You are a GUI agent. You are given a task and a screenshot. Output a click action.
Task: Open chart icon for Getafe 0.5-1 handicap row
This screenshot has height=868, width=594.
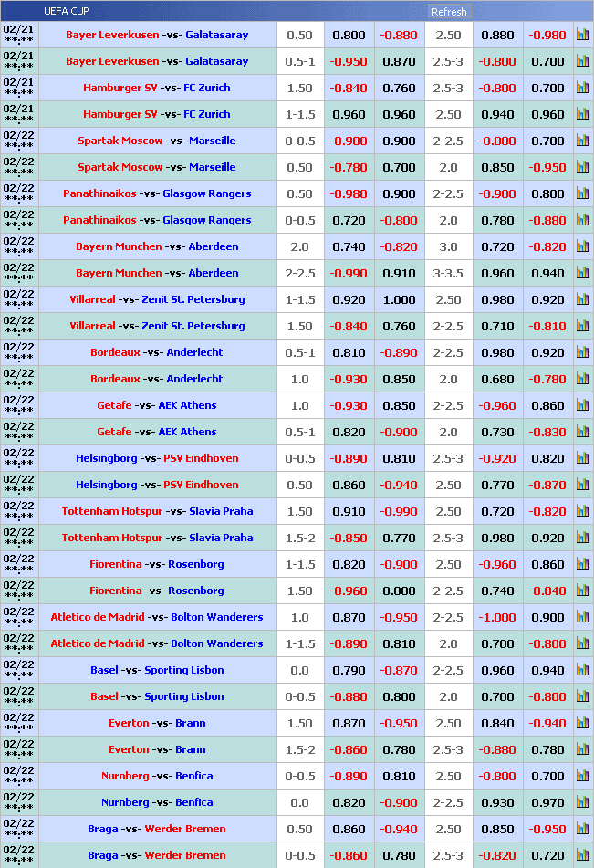pos(582,433)
